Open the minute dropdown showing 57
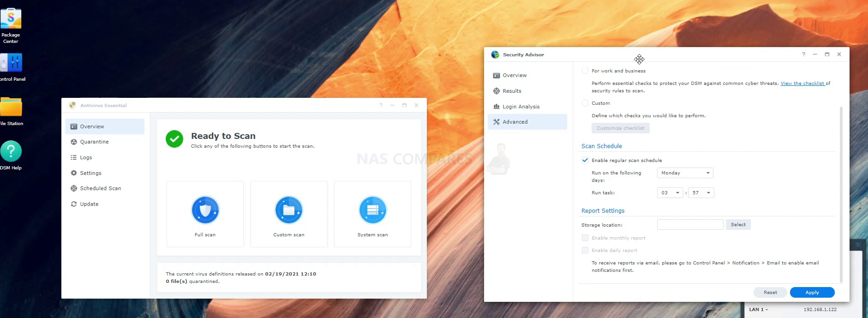This screenshot has height=318, width=868. coord(701,193)
